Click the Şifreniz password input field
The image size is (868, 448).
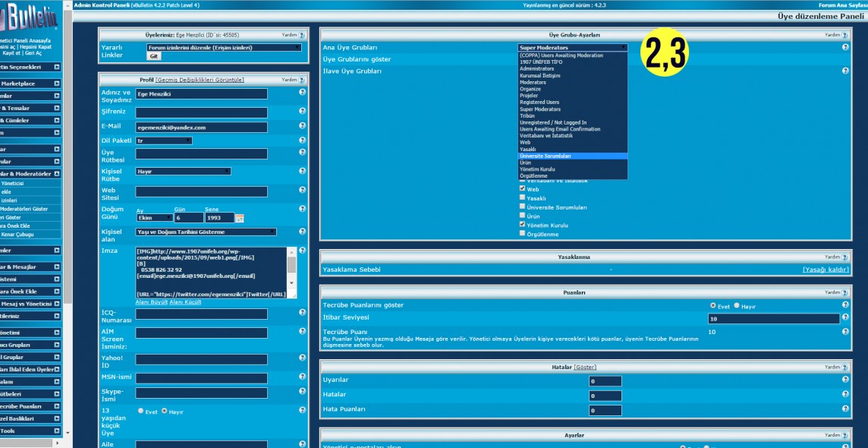[201, 112]
